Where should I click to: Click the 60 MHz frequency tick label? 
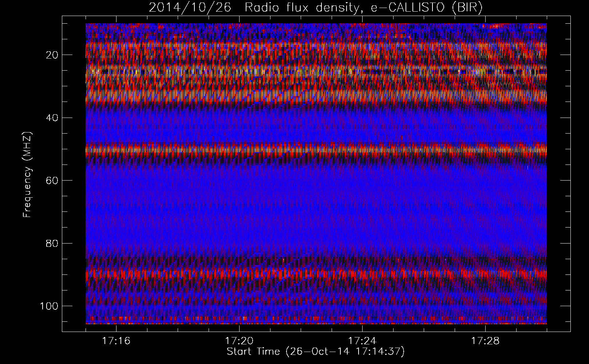pyautogui.click(x=52, y=181)
